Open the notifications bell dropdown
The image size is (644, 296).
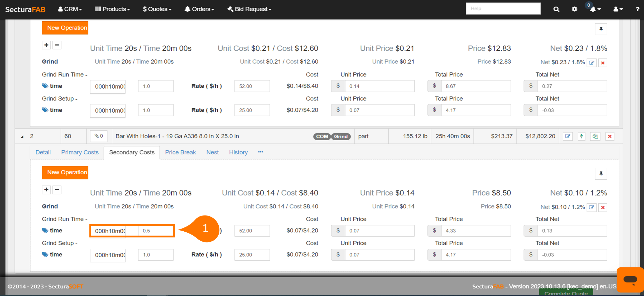pyautogui.click(x=595, y=9)
